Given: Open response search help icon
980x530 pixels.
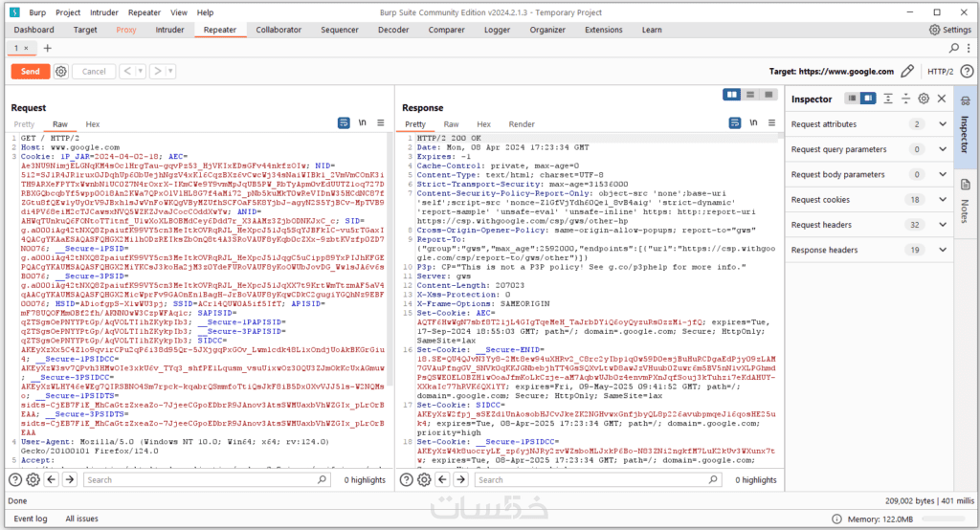Looking at the screenshot, I should pyautogui.click(x=406, y=480).
